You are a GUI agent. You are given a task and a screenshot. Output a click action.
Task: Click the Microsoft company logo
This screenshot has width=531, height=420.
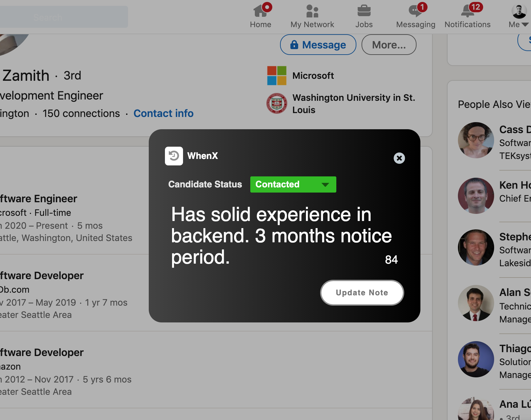pos(277,76)
